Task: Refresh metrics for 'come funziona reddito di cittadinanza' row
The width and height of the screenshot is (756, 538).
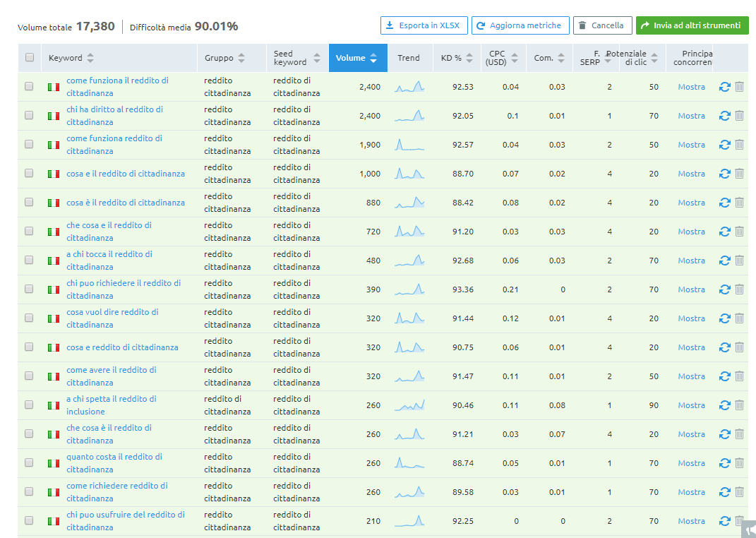Action: [x=725, y=145]
